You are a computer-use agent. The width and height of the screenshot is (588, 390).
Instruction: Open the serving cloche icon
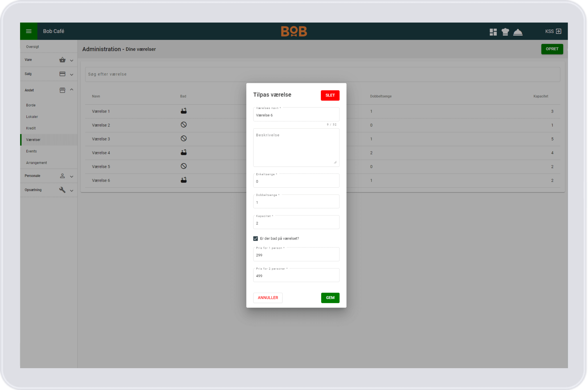pyautogui.click(x=518, y=32)
